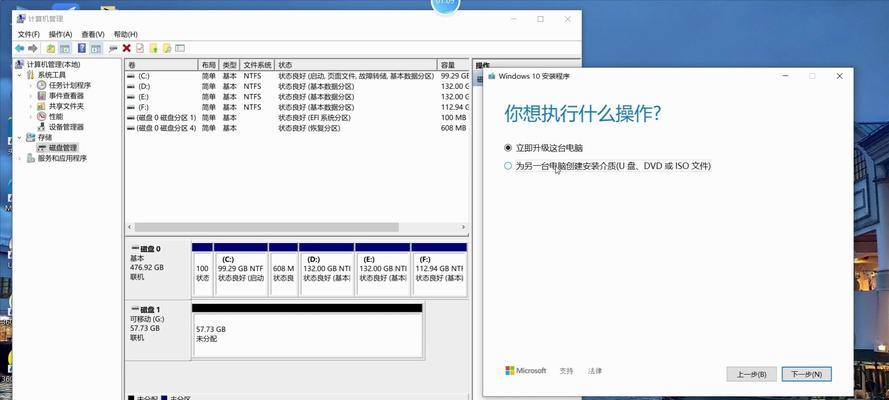Click the volume list horizontal scrollbar thumb
The height and width of the screenshot is (400, 889).
pyautogui.click(x=266, y=227)
